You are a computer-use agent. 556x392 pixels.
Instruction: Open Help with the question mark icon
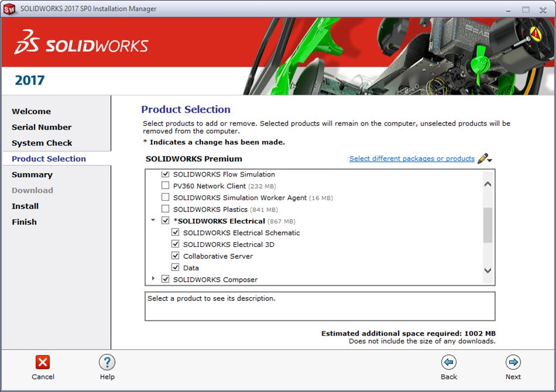(107, 362)
